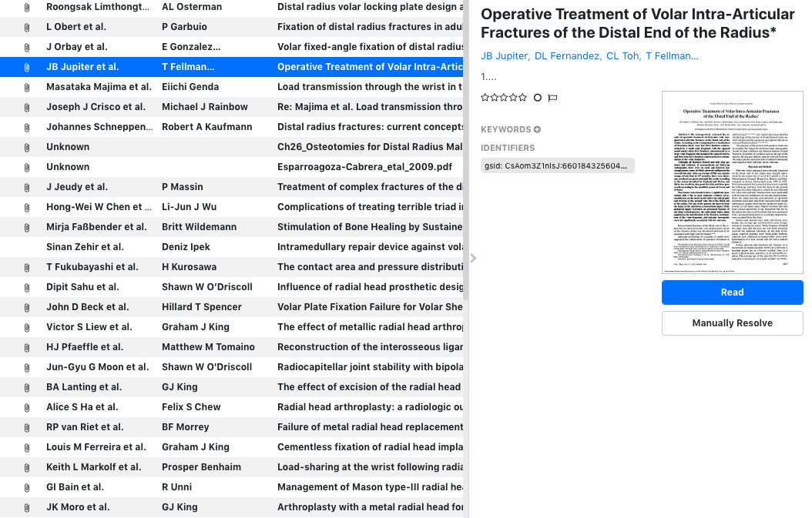Viewport: 812px width, 518px height.
Task: Flag this paper using the flag icon
Action: pos(553,97)
